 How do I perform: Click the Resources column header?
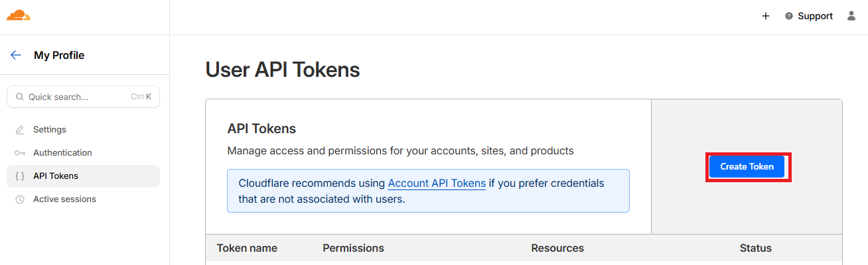point(557,248)
